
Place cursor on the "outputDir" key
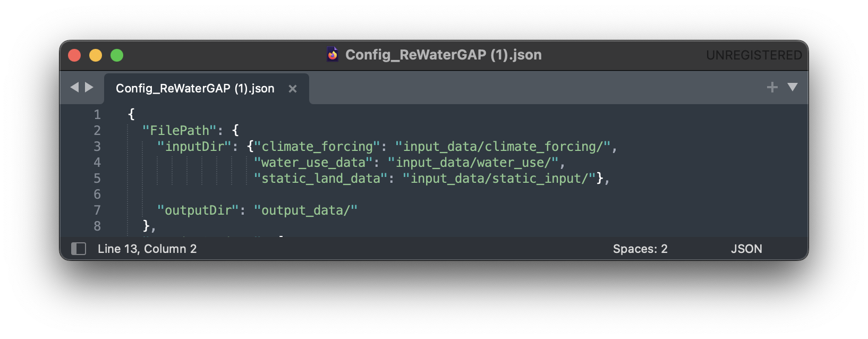[x=198, y=210]
